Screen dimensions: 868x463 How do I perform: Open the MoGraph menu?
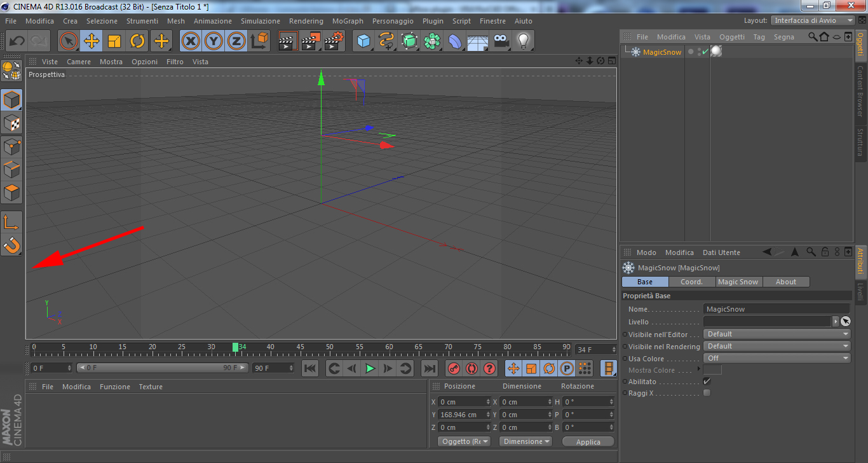348,21
